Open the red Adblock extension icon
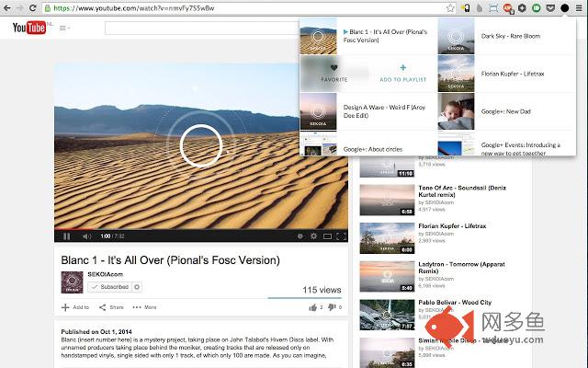 (x=508, y=8)
